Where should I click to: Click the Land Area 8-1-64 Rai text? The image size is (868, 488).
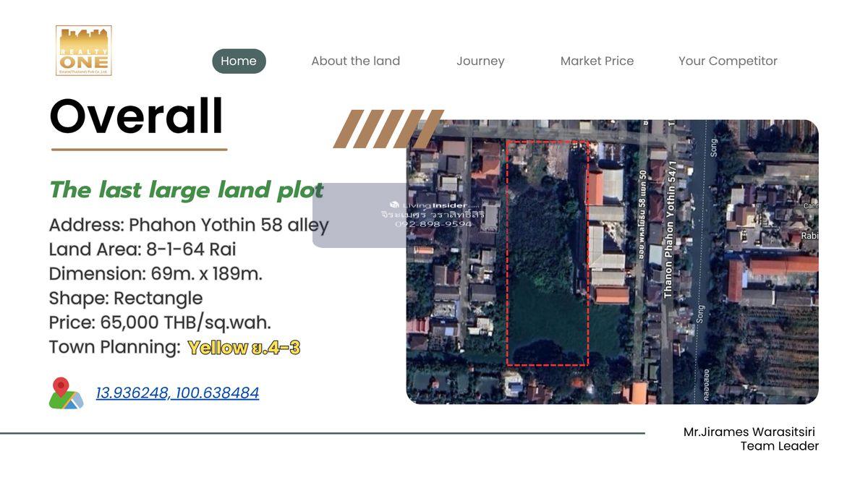tap(142, 249)
